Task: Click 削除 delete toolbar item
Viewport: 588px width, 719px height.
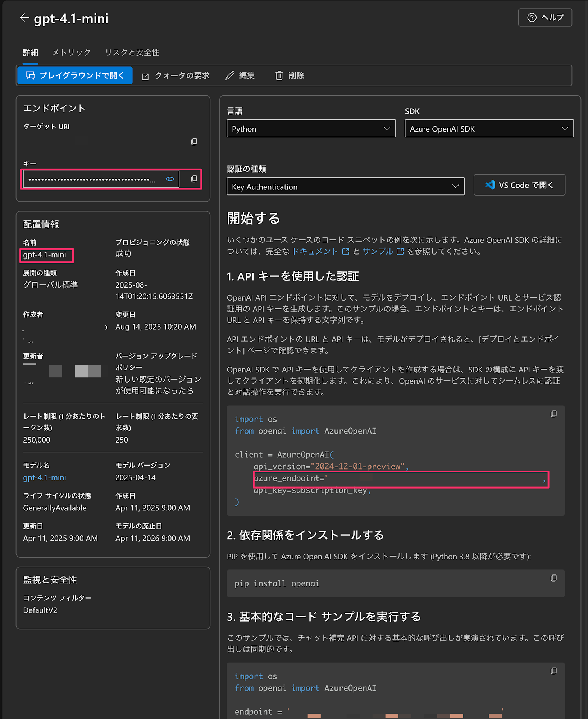Action: tap(290, 75)
